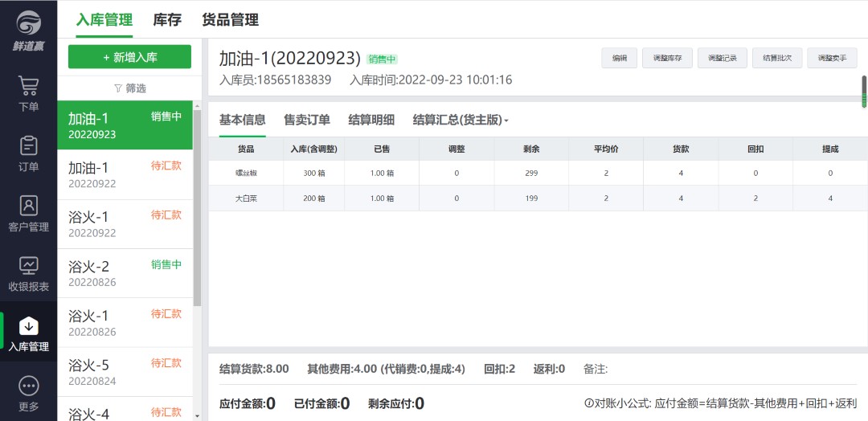Click the 销售中 status badge in header

[x=382, y=59]
